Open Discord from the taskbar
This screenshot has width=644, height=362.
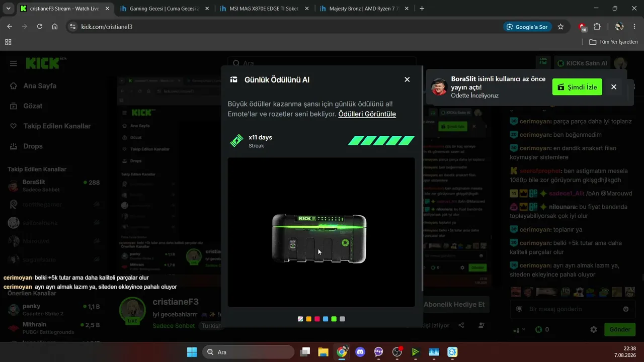coord(360,352)
